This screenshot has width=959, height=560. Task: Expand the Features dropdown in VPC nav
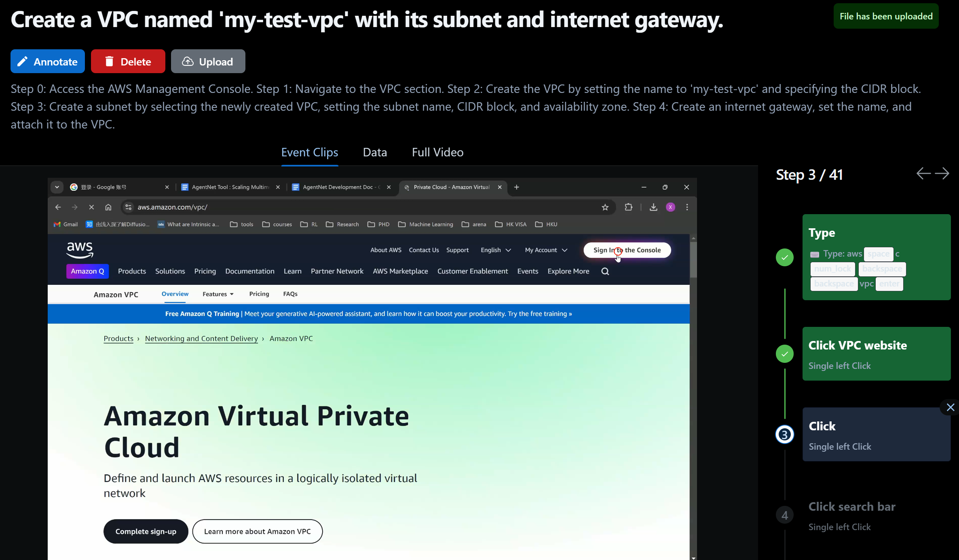coord(218,294)
